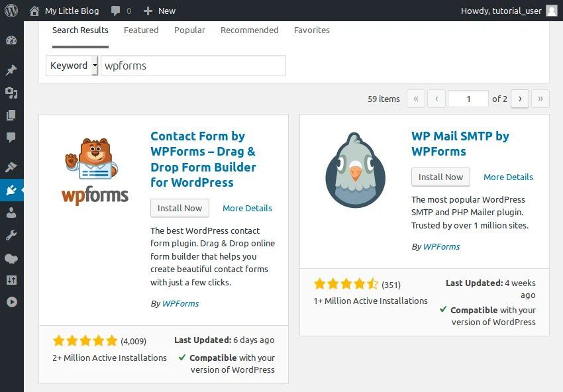Viewport: 563px width, 392px height.
Task: Click the 59 items count text
Action: (x=384, y=99)
